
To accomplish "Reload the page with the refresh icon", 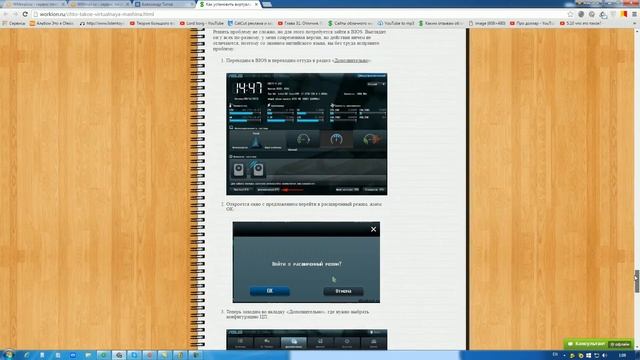I will point(25,14).
